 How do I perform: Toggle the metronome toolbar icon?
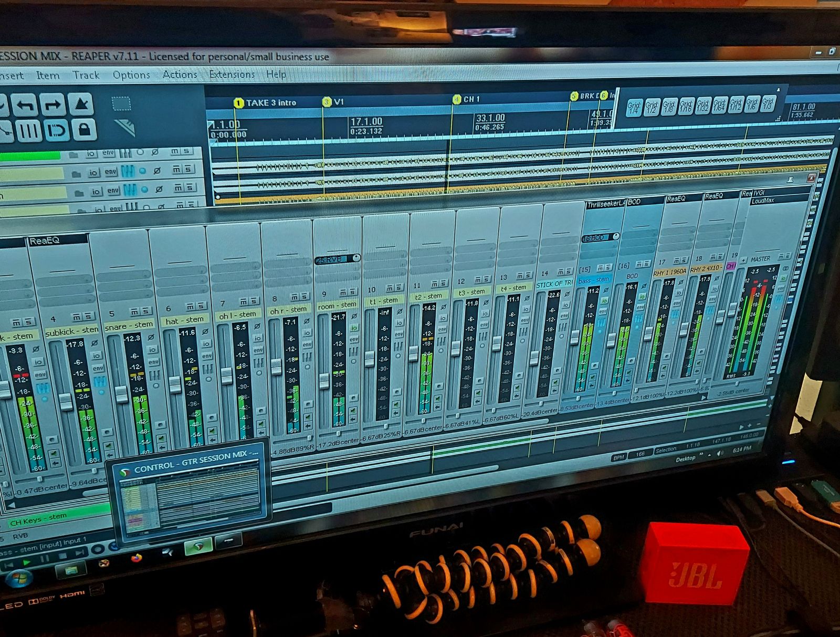81,104
